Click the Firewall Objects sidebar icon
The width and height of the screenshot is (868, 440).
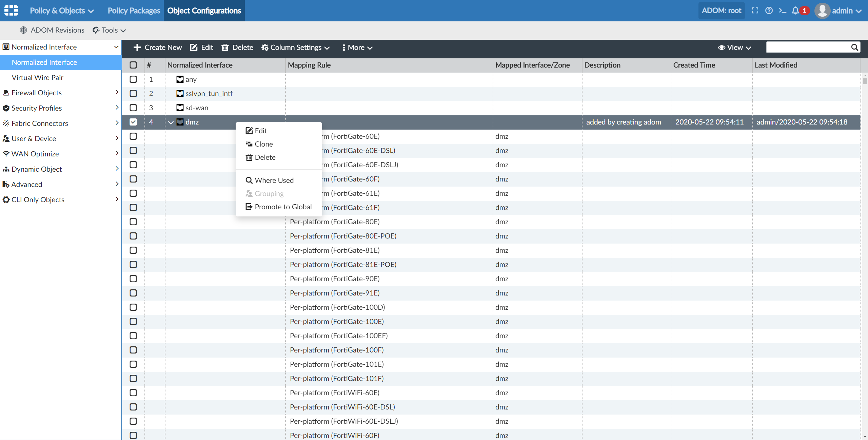click(x=6, y=93)
